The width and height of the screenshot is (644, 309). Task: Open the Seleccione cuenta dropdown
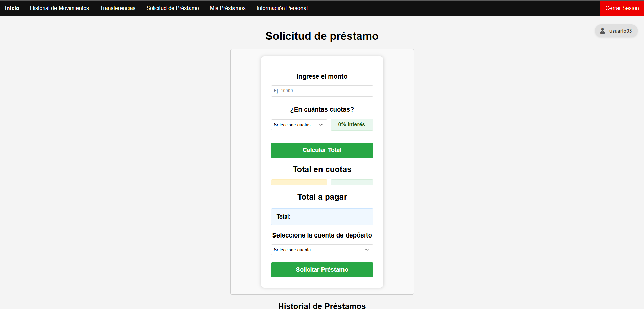(321, 250)
